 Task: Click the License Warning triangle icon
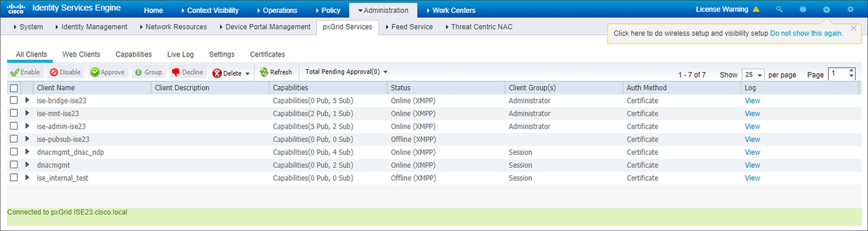click(x=756, y=9)
